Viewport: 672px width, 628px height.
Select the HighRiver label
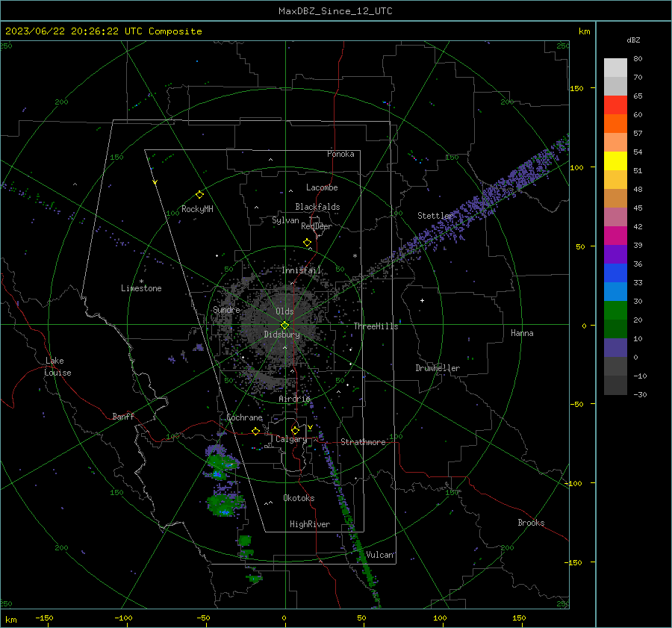[310, 524]
